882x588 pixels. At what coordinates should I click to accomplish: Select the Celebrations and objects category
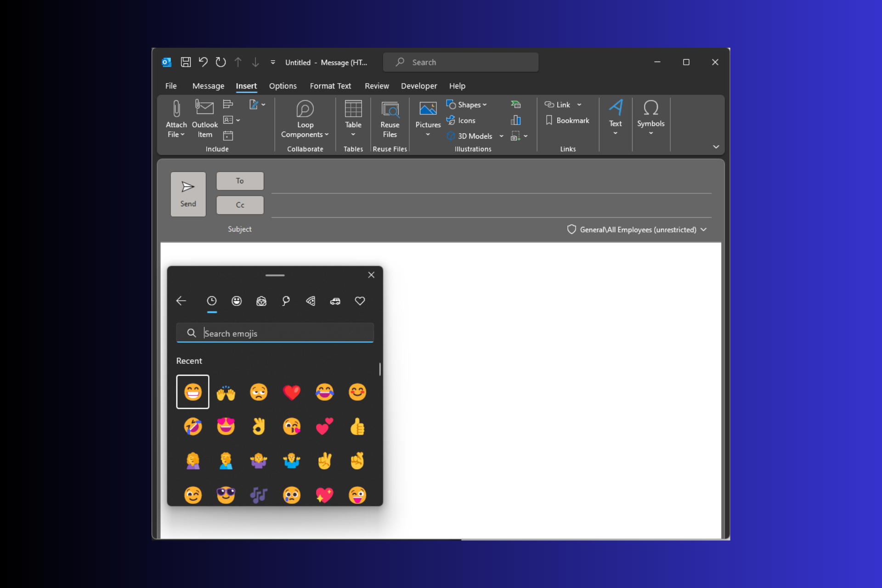[286, 301]
